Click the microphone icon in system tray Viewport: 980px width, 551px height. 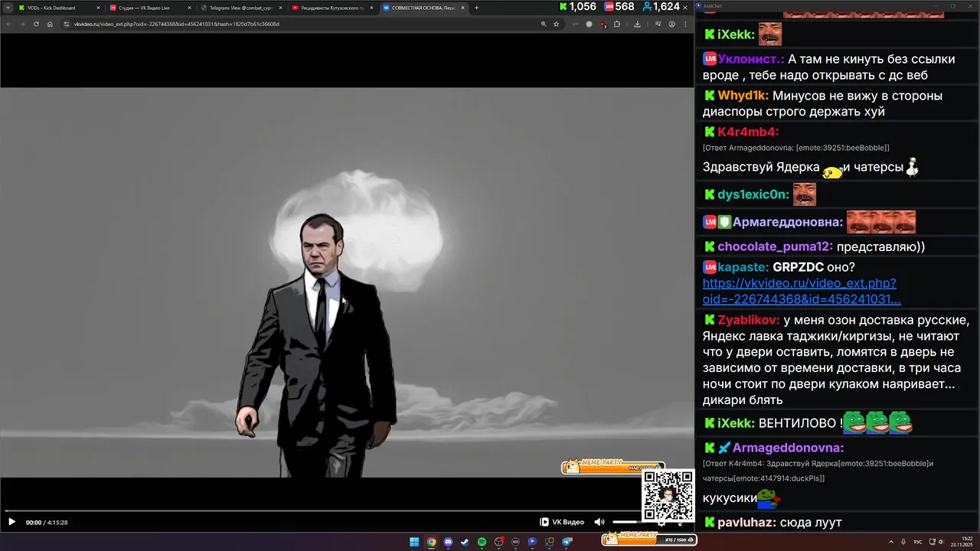point(903,542)
